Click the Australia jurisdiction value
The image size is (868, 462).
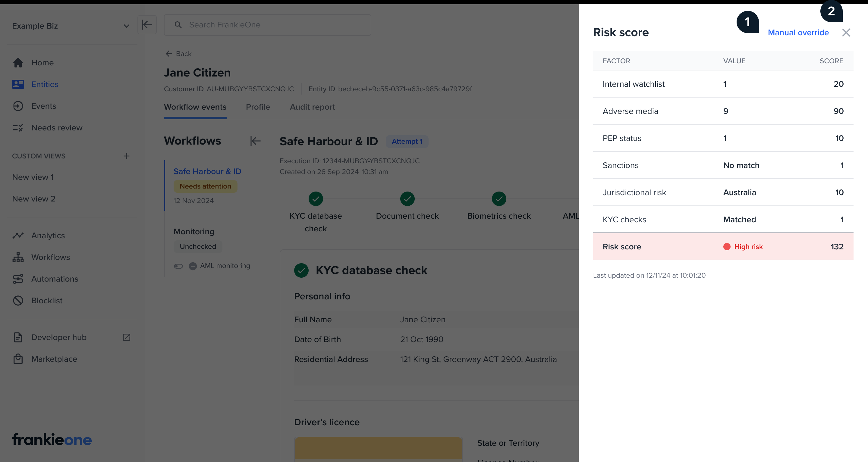pyautogui.click(x=740, y=193)
